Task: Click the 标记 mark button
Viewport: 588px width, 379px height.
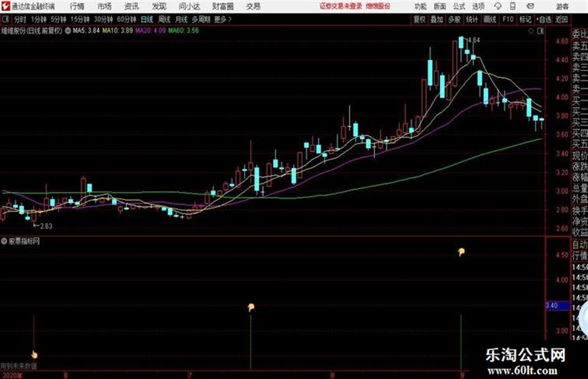Action: (x=525, y=19)
